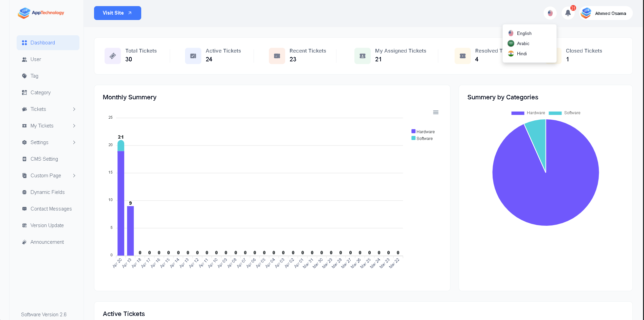Click the Visit Site button
Screen dimensions: 644x320
point(117,13)
